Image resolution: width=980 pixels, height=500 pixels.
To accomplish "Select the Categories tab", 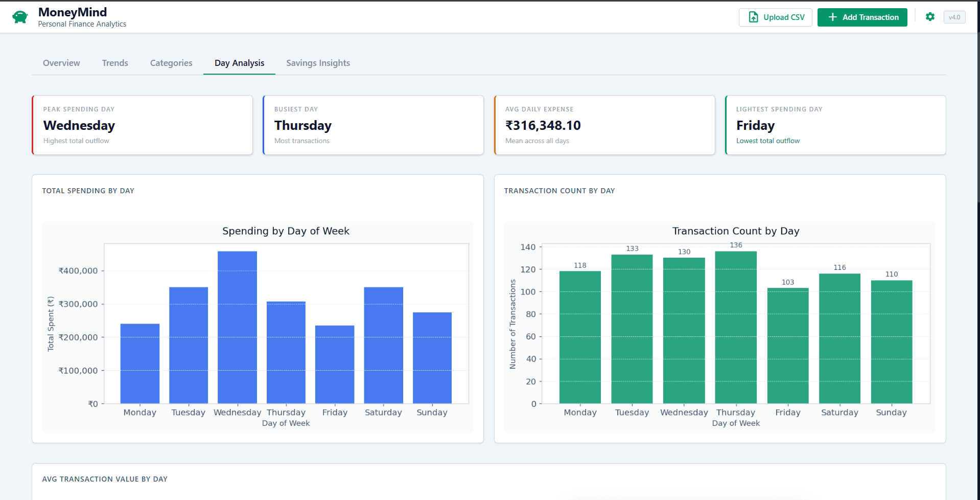I will pyautogui.click(x=171, y=63).
